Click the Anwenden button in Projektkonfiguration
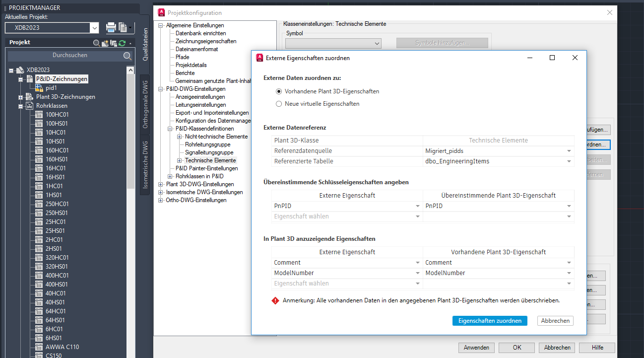644x358 pixels. [x=477, y=348]
